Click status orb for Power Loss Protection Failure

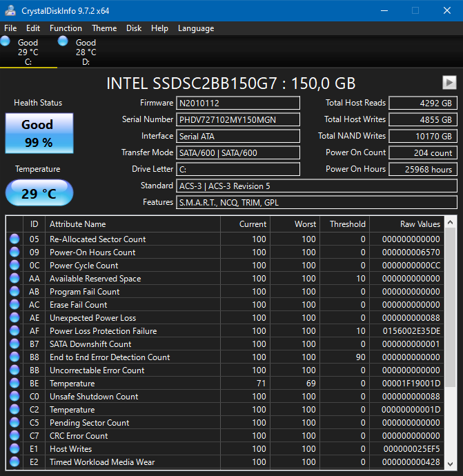(x=14, y=330)
